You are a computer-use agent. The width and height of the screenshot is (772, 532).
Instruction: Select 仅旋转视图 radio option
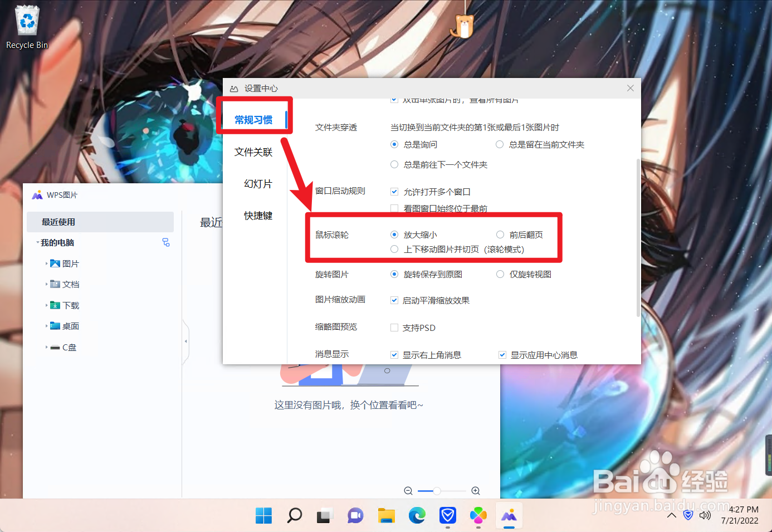point(500,274)
